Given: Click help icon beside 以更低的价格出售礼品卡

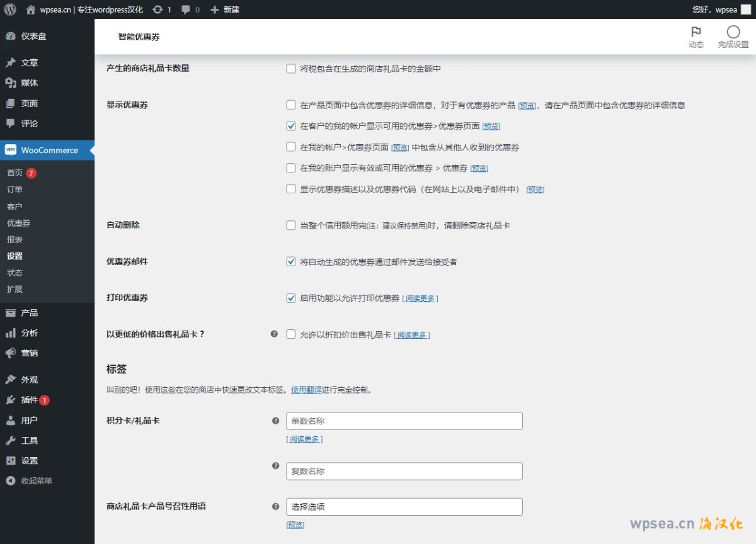Looking at the screenshot, I should point(274,334).
